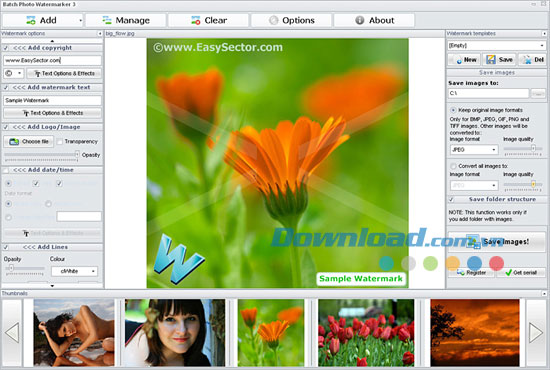Open the watermark templates dropdown

click(x=496, y=46)
